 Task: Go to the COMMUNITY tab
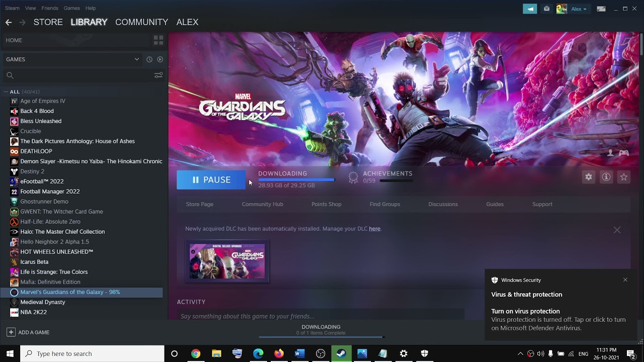click(x=141, y=22)
